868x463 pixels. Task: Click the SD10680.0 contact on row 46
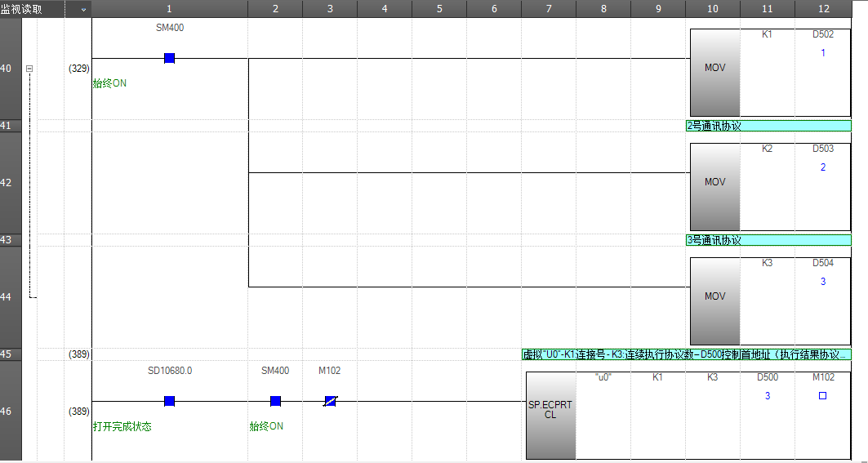tap(169, 401)
